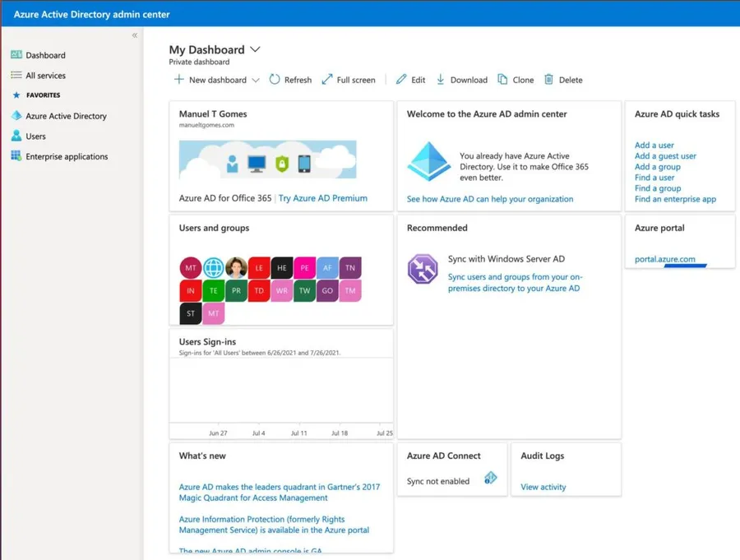Open the My Dashboard dropdown chevron
Image resolution: width=740 pixels, height=560 pixels.
tap(255, 49)
